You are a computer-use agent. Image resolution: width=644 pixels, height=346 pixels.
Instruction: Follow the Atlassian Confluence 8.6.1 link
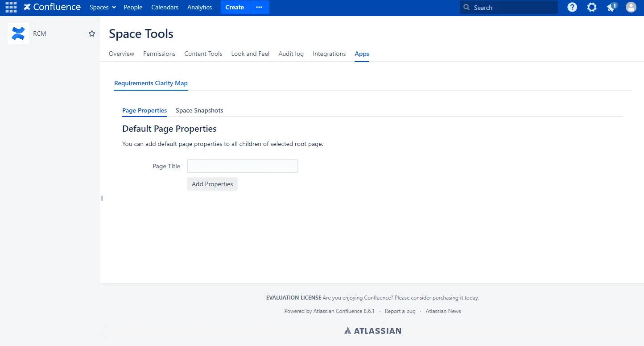click(344, 311)
